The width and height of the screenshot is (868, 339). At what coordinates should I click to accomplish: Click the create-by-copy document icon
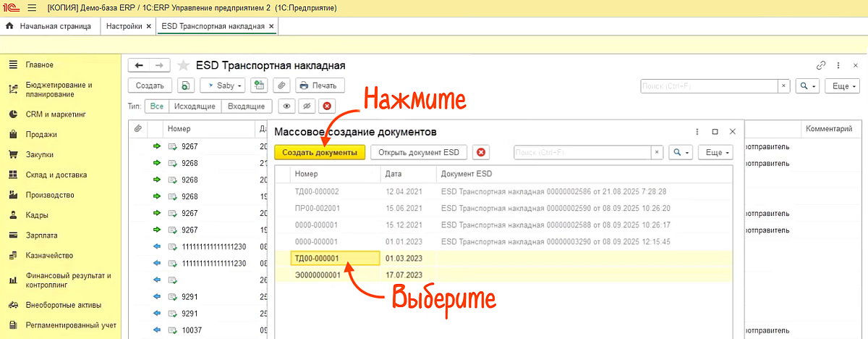187,85
